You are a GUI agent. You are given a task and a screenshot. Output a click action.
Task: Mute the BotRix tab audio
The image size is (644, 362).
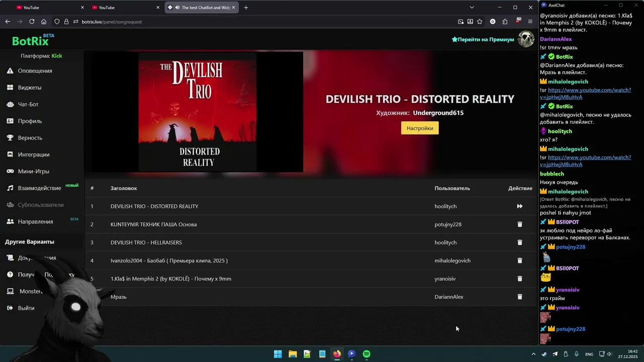coord(177,8)
